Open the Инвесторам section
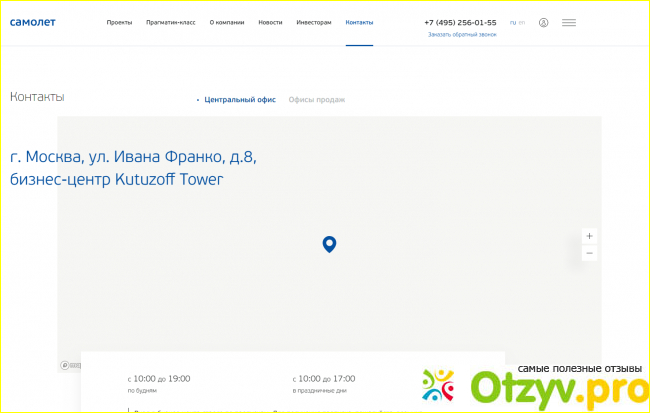Image resolution: width=650 pixels, height=413 pixels. click(x=314, y=22)
